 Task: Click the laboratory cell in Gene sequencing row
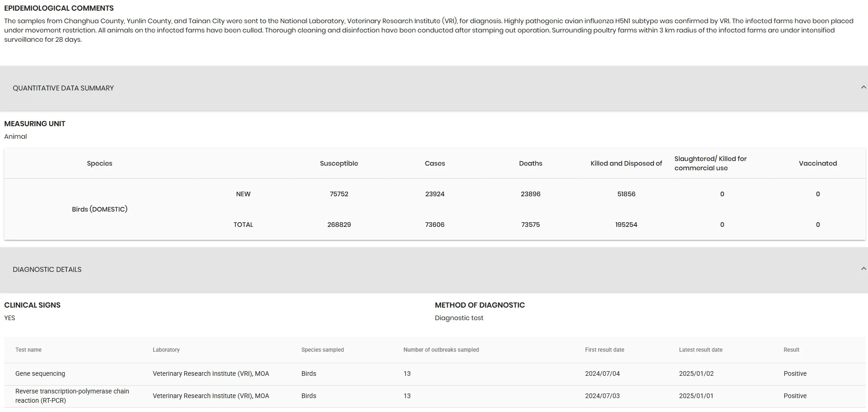point(211,373)
